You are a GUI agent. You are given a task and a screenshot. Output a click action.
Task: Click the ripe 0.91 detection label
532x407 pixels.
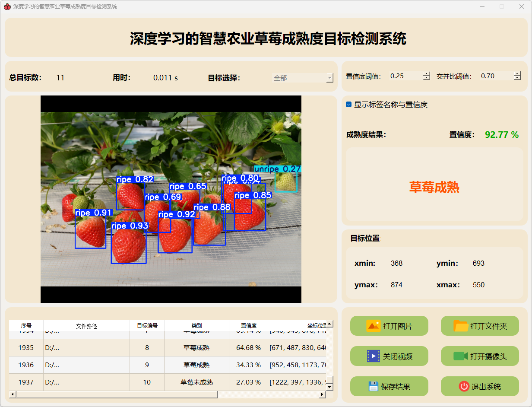coord(94,213)
